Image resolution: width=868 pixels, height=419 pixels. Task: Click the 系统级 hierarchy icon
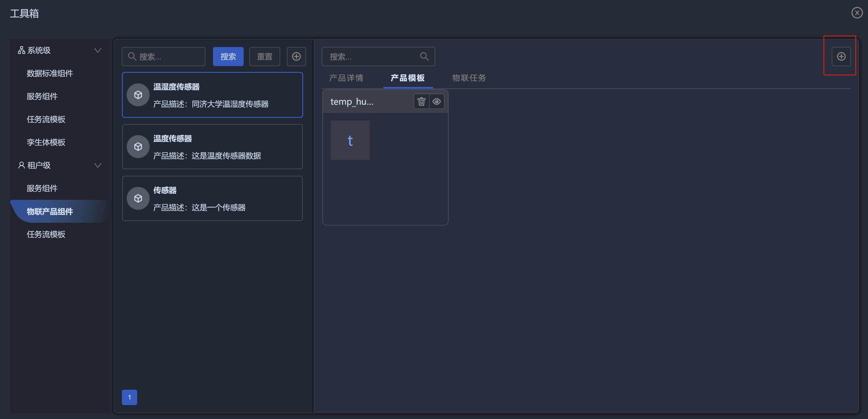(x=22, y=50)
